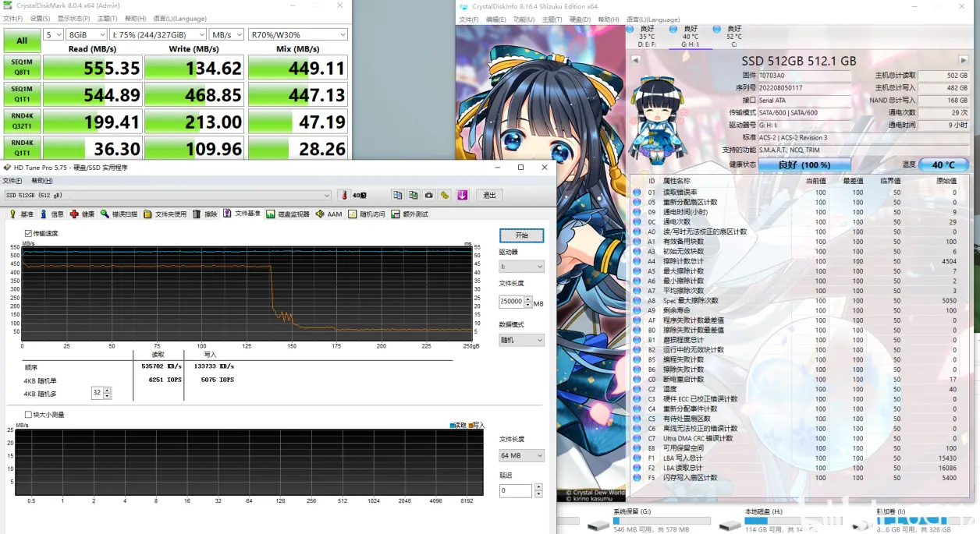The image size is (980, 534).
Task: Open the mix ratio dropdown R70%/W30%
Action: (297, 35)
